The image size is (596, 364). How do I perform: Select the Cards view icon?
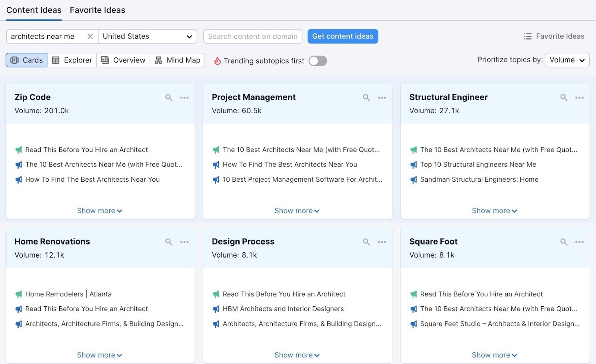26,60
